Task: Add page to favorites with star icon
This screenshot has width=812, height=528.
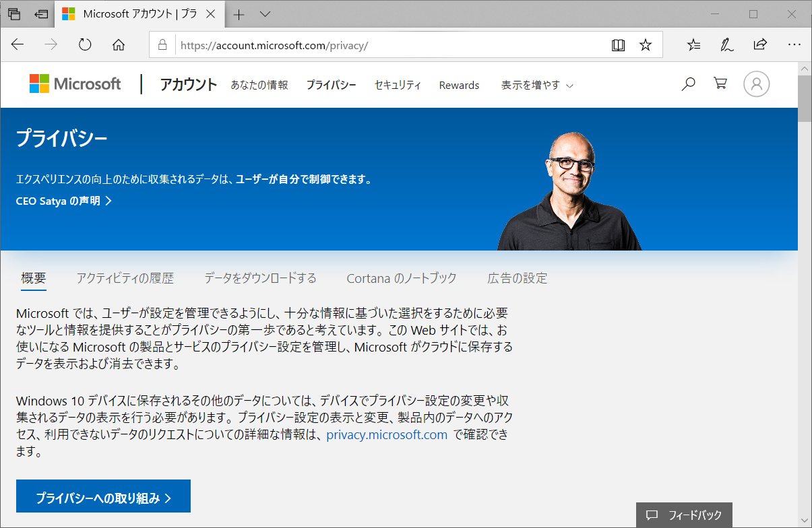Action: point(646,45)
